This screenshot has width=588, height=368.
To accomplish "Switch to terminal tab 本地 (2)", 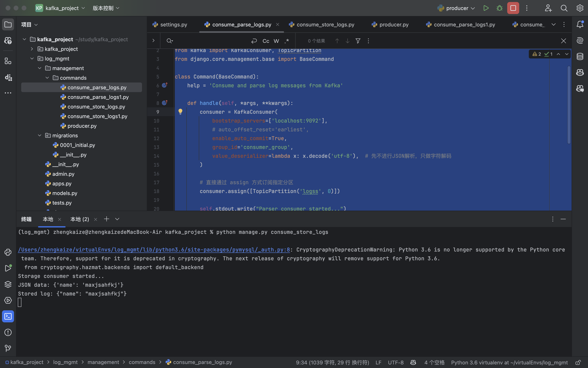I will 79,219.
